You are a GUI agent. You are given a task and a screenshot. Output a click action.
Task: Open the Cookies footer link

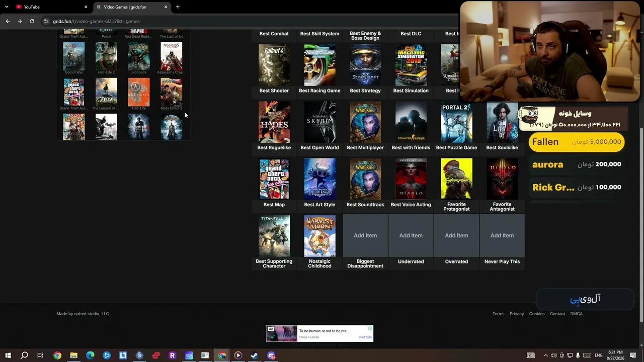[537, 314]
